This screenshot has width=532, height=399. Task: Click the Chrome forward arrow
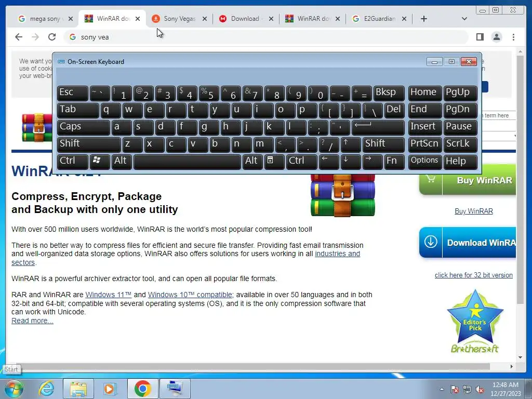[35, 37]
